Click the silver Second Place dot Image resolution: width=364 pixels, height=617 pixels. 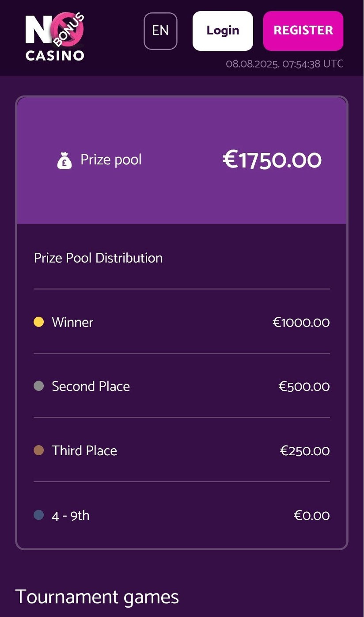click(x=39, y=386)
